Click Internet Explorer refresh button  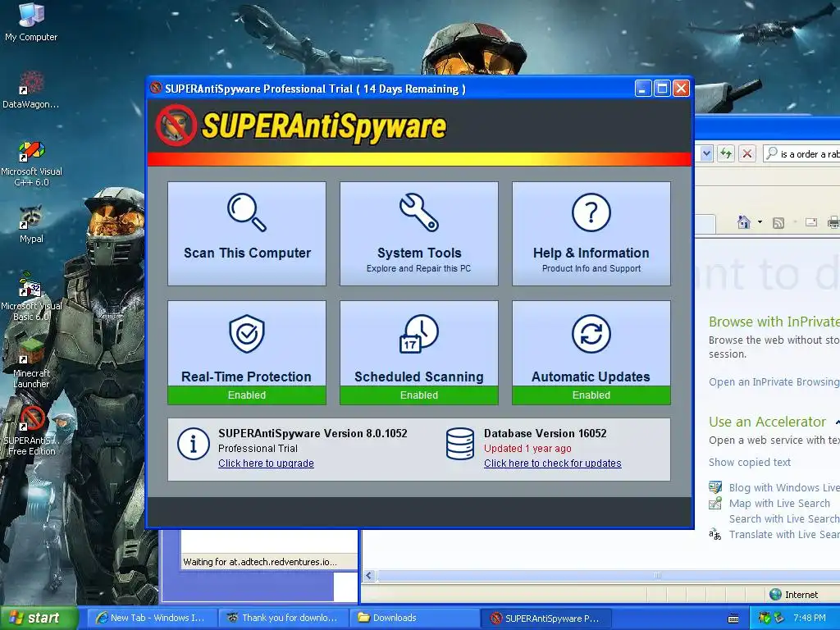[x=726, y=153]
